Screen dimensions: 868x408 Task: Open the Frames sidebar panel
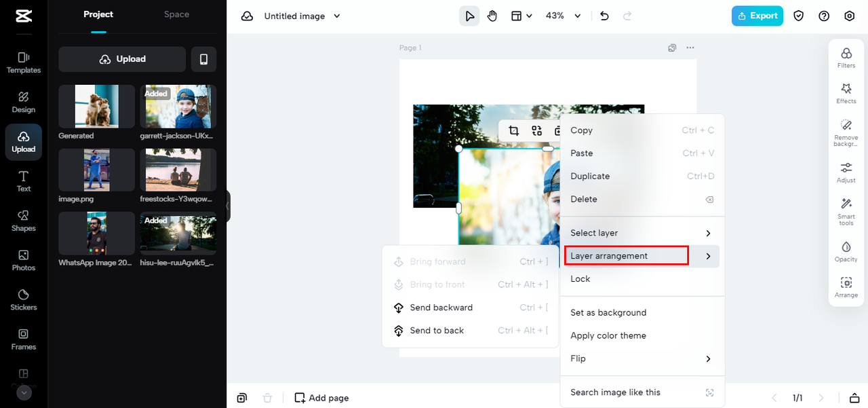pyautogui.click(x=24, y=339)
